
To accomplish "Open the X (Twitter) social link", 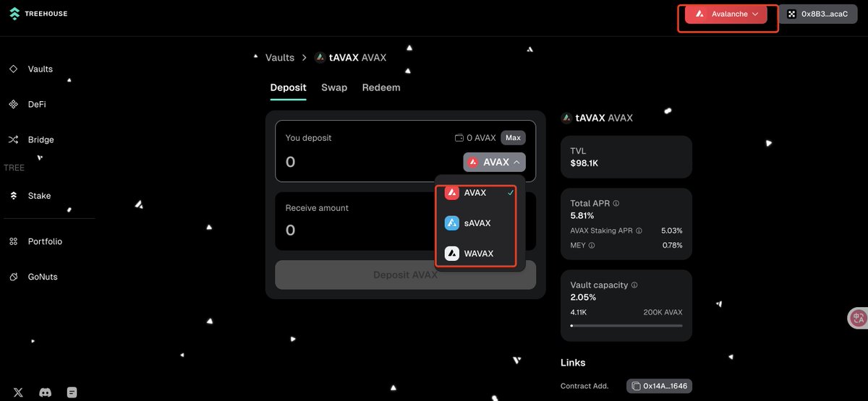I will 18,392.
